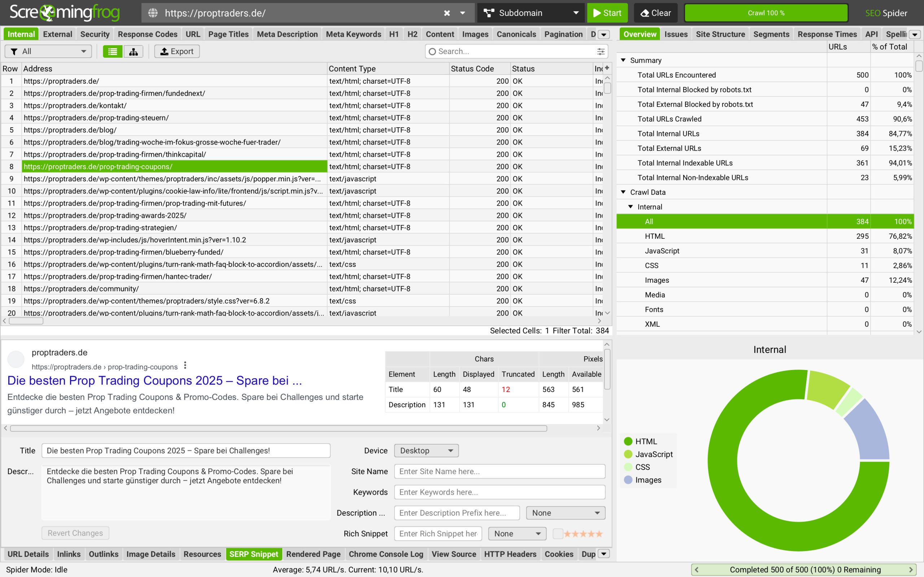Viewport: 924px width, 577px height.
Task: Open the All filter dropdown
Action: click(x=48, y=52)
